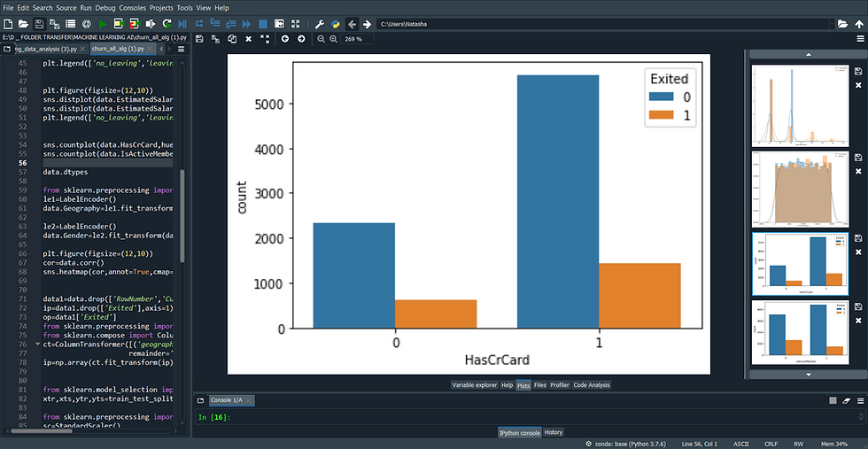
Task: Open the PYTHONPATH manager python icon
Action: 336,24
